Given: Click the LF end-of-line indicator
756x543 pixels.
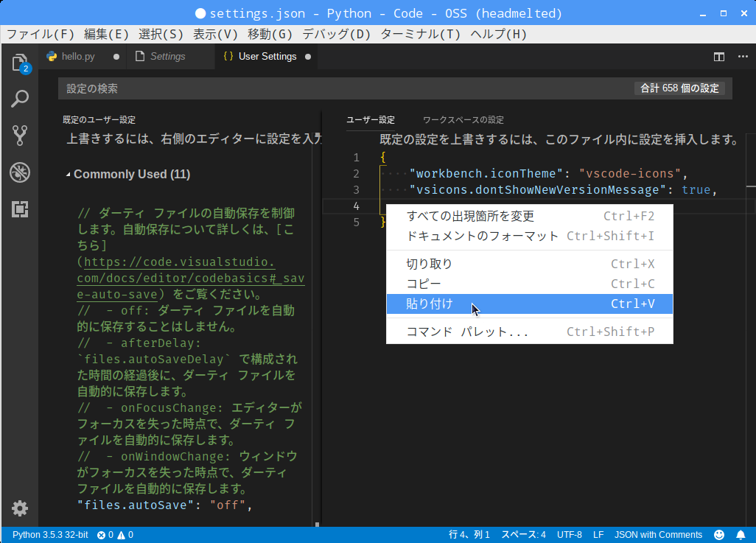Looking at the screenshot, I should point(598,535).
